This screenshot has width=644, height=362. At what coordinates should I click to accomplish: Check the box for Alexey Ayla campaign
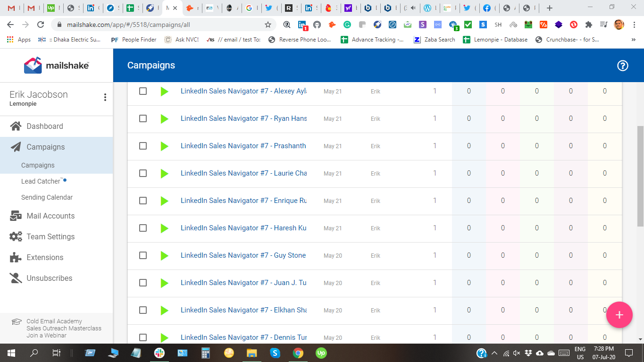pos(143,92)
